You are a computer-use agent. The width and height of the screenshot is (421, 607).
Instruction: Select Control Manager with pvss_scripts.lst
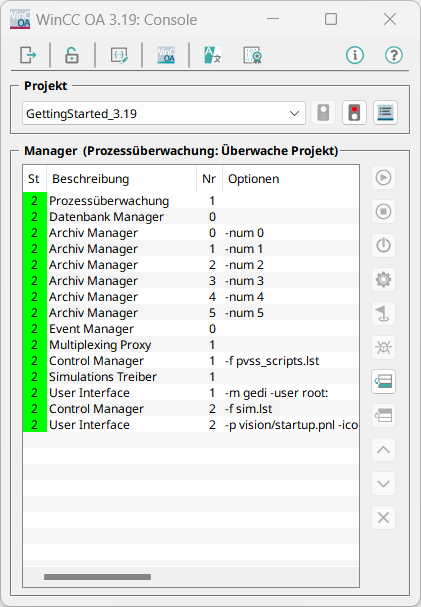[x=191, y=360]
